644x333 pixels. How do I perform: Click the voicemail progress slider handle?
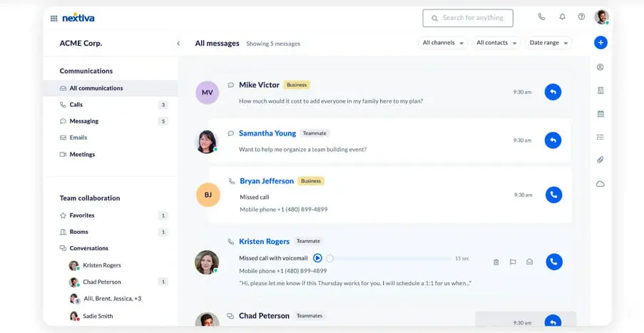coord(329,258)
